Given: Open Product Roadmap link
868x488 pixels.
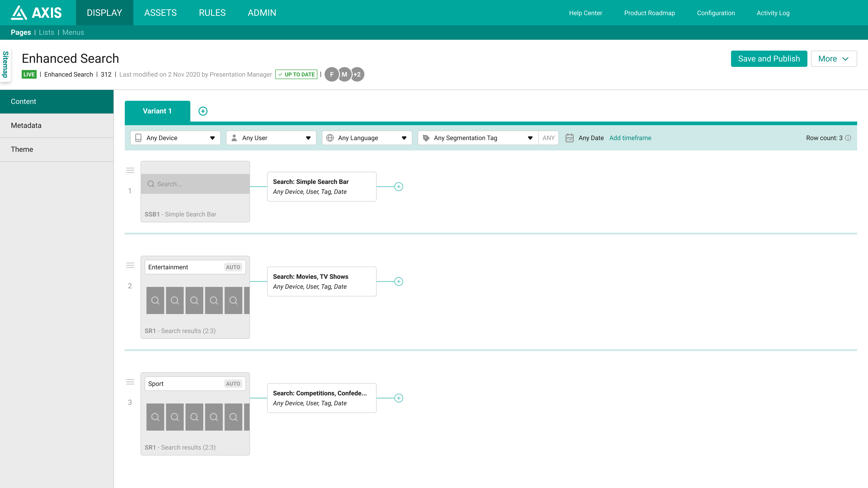Looking at the screenshot, I should click(x=649, y=13).
